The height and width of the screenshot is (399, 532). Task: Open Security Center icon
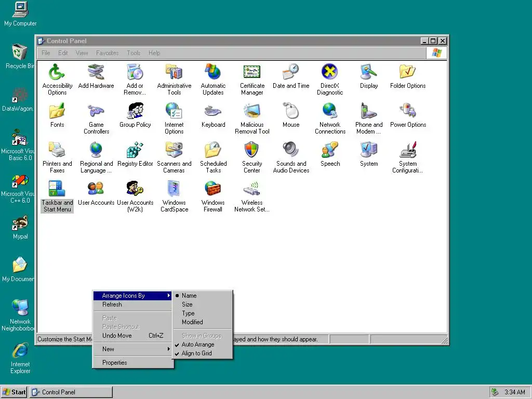click(x=252, y=150)
